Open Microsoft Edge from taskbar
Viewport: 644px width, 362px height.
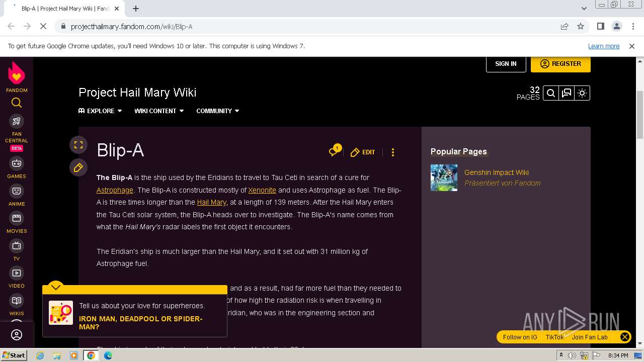pos(108,355)
